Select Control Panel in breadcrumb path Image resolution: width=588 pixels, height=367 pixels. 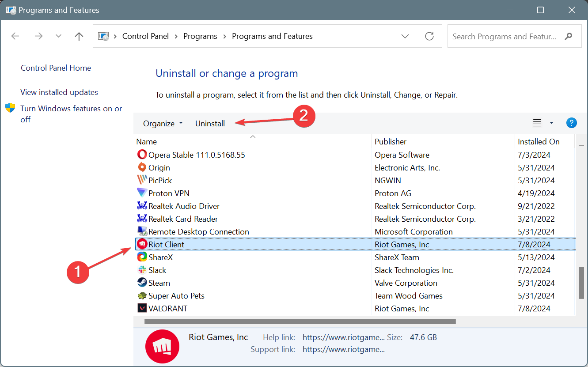pos(145,36)
